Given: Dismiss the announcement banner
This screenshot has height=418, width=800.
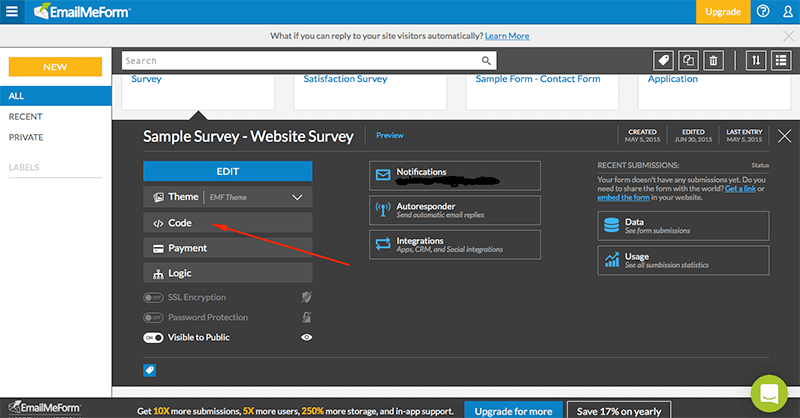Looking at the screenshot, I should point(788,36).
